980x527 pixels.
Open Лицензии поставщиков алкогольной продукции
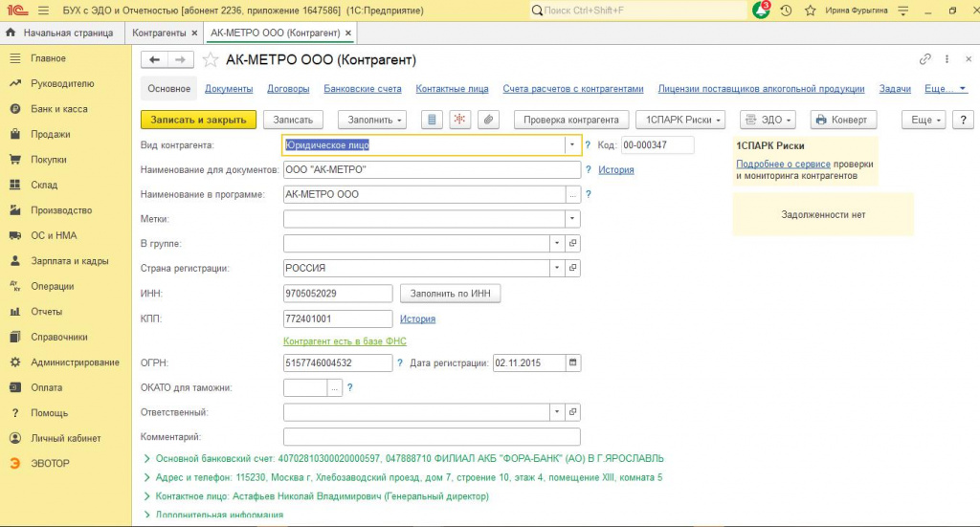761,89
